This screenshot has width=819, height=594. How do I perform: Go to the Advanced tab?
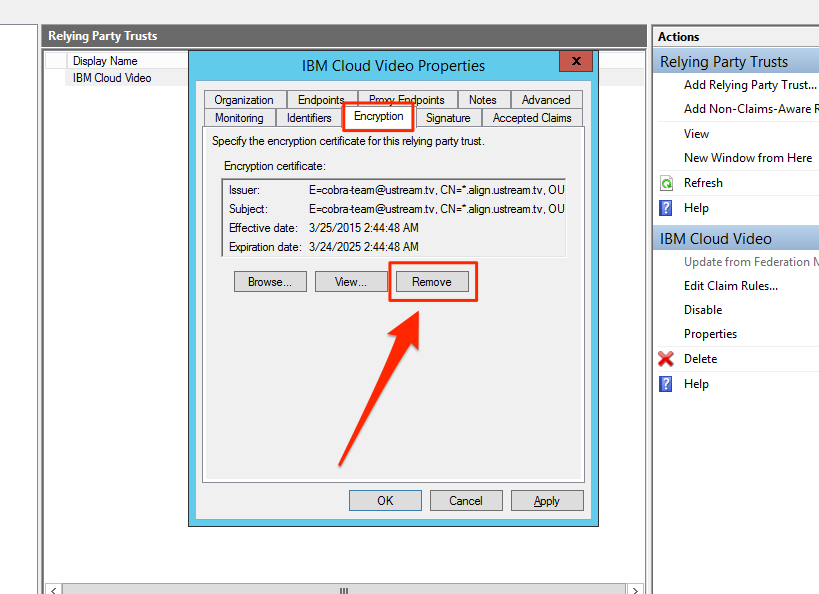[x=546, y=100]
